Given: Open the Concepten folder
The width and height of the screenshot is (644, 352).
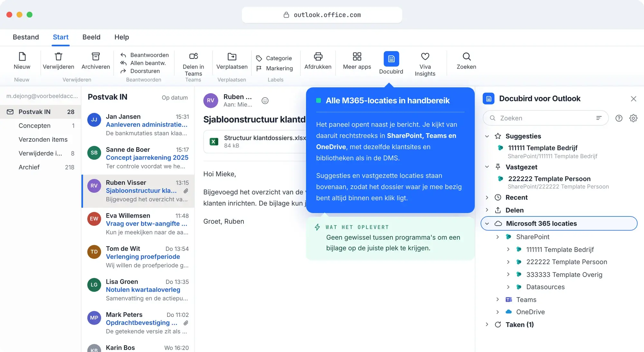Looking at the screenshot, I should coord(41,126).
